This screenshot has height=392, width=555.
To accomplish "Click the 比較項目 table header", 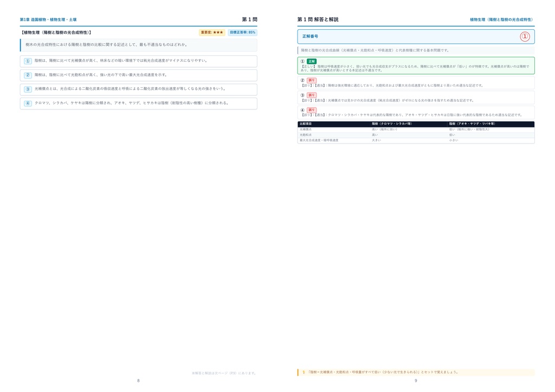I will pos(306,123).
